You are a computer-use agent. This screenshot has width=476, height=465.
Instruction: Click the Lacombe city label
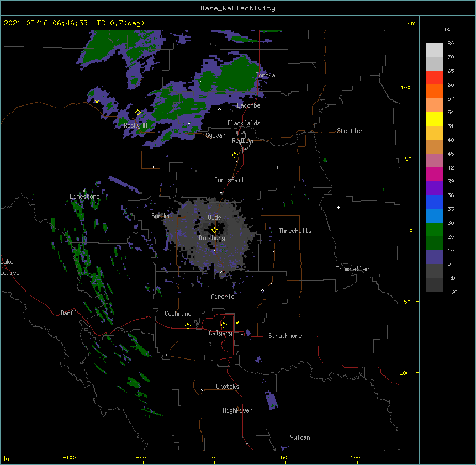248,105
